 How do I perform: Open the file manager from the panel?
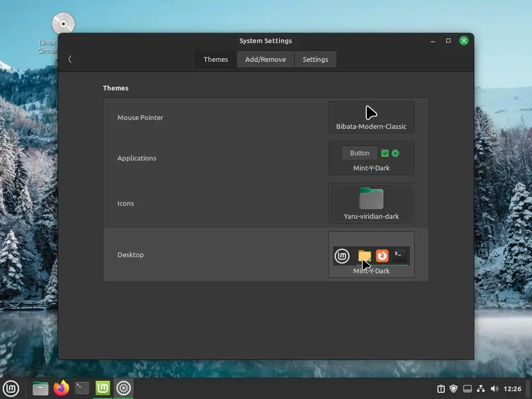[x=40, y=389]
